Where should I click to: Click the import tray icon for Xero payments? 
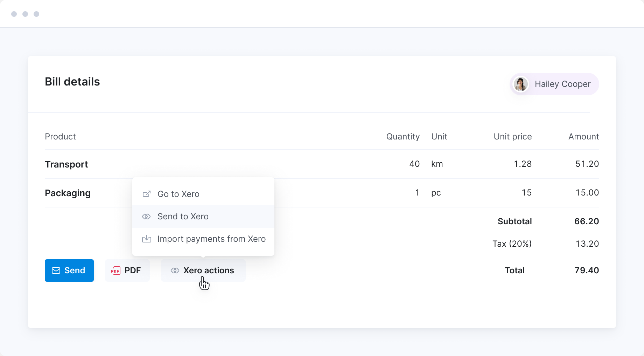pos(147,239)
